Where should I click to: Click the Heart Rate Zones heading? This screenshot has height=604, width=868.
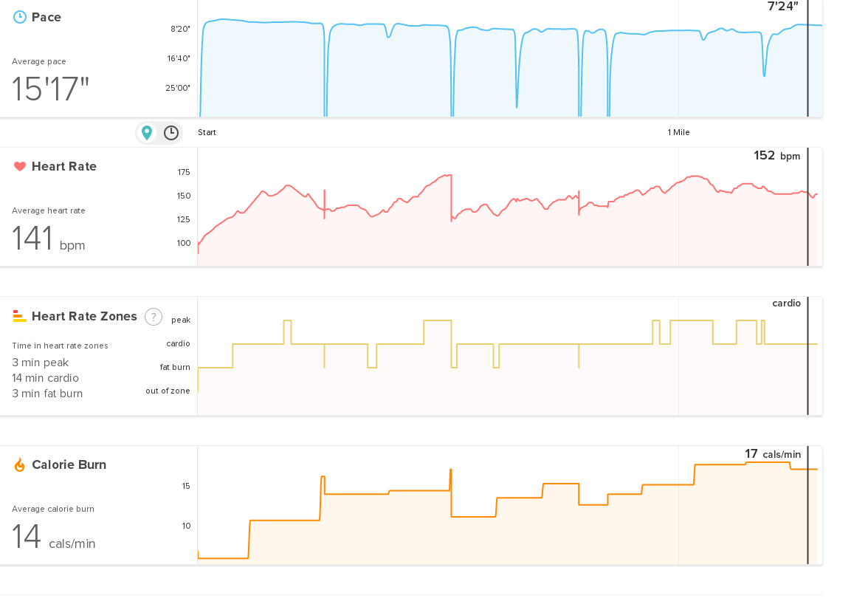point(84,316)
